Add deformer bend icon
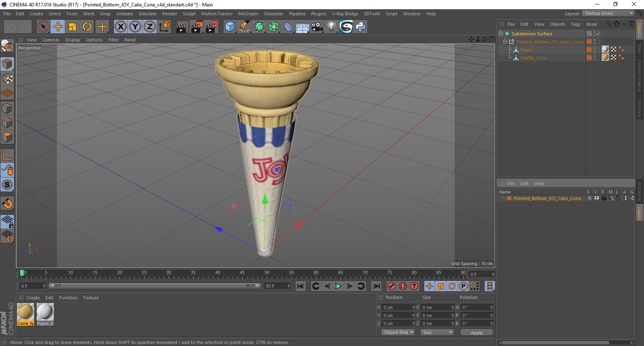Image resolution: width=644 pixels, height=346 pixels. click(x=288, y=27)
